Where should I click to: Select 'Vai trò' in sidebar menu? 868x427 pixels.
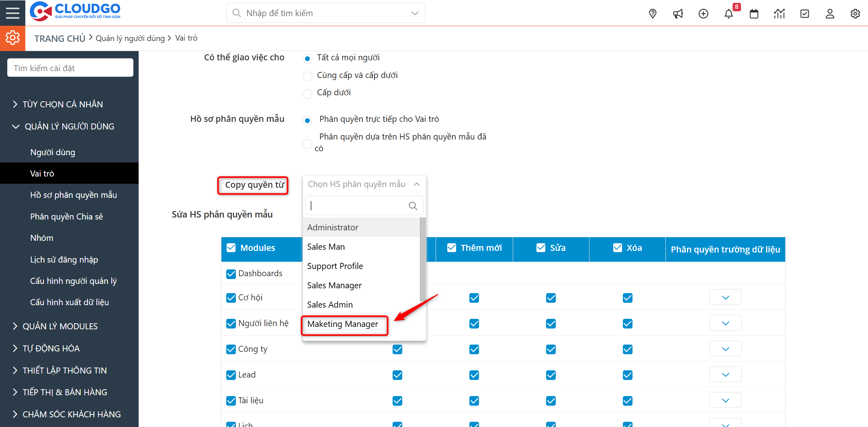point(43,173)
